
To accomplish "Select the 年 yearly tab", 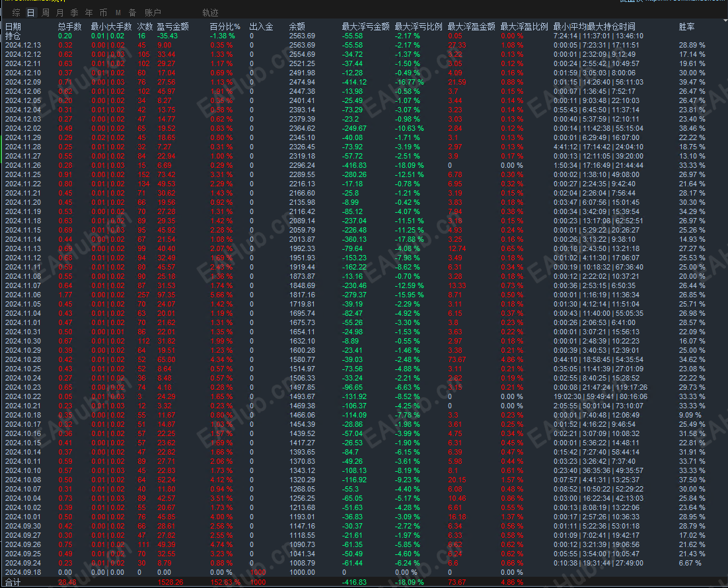I will [89, 13].
